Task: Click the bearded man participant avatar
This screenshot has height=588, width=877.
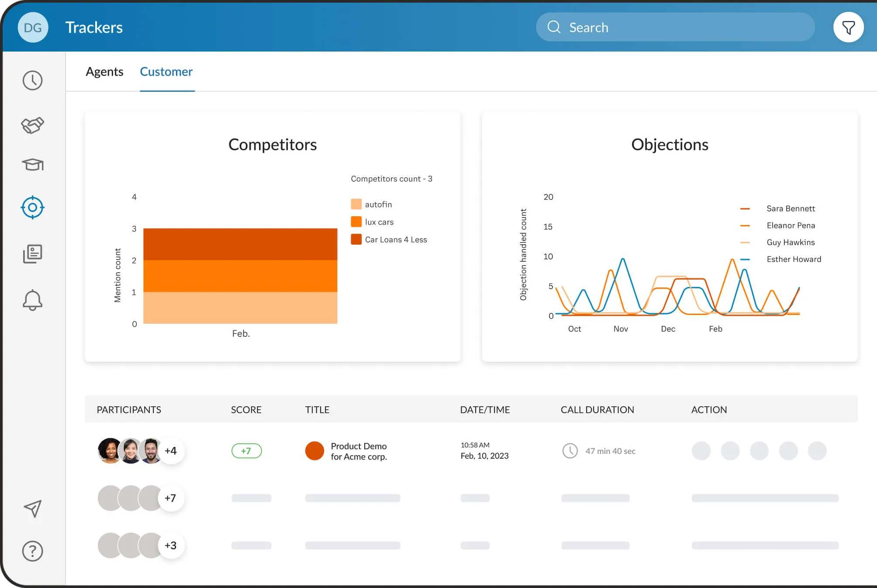Action: 151,451
